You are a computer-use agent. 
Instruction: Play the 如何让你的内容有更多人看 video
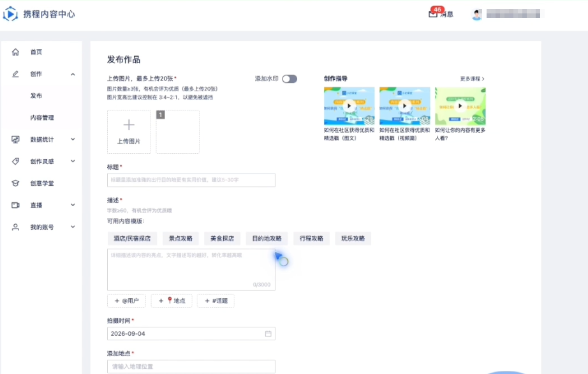coord(460,106)
